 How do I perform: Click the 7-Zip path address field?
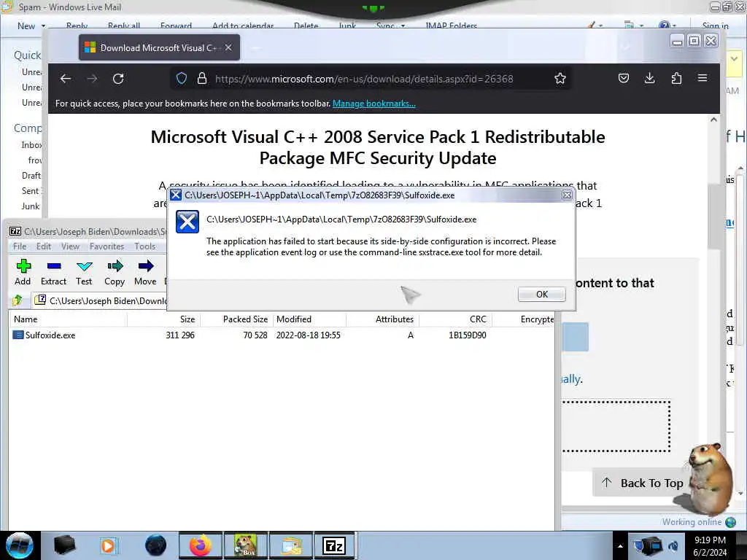tap(100, 300)
